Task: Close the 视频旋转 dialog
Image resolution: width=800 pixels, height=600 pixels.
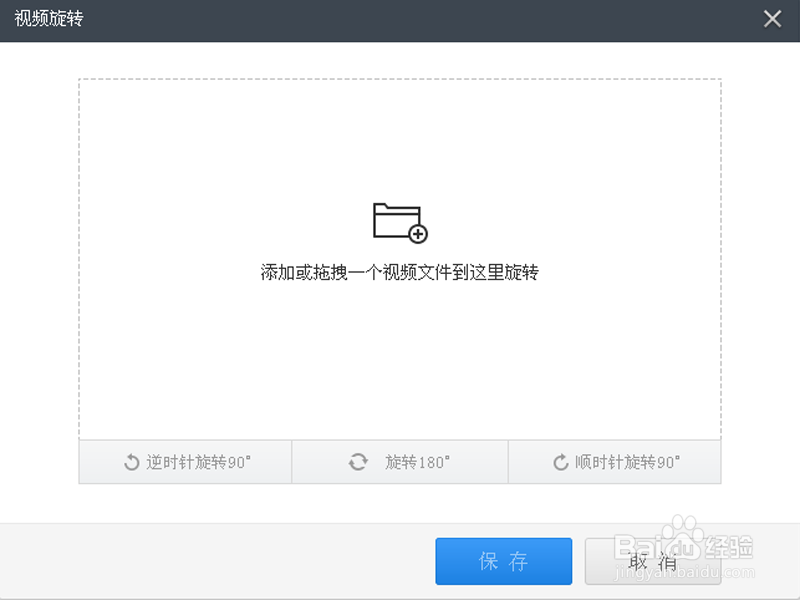Action: (x=772, y=19)
